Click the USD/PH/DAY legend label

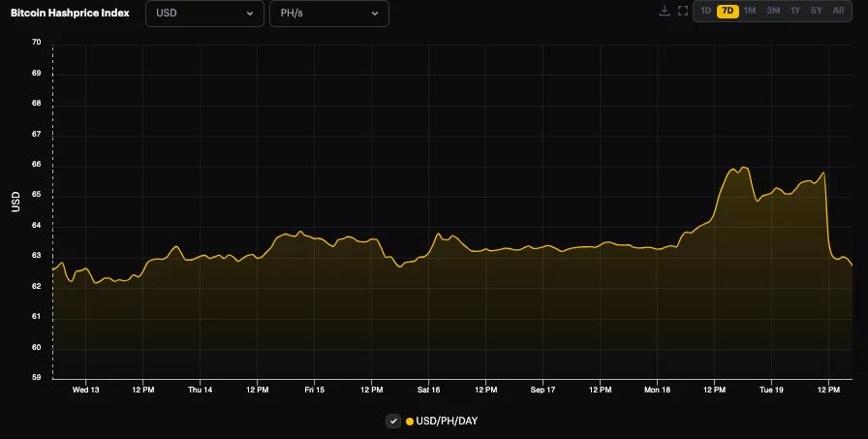[x=447, y=421]
